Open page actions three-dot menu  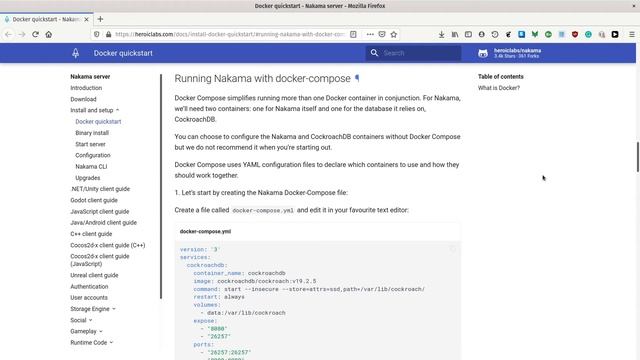pyautogui.click(x=370, y=35)
